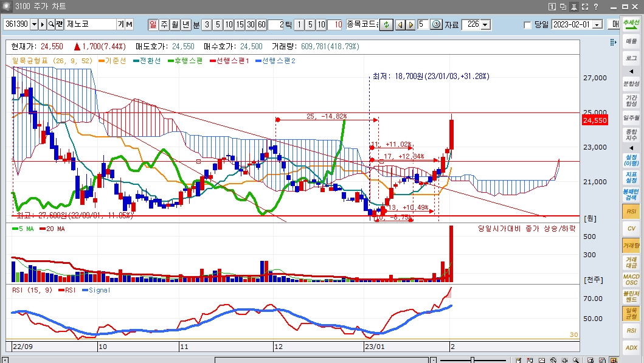Toggle the 거래량 volume indicator button

pos(631,246)
